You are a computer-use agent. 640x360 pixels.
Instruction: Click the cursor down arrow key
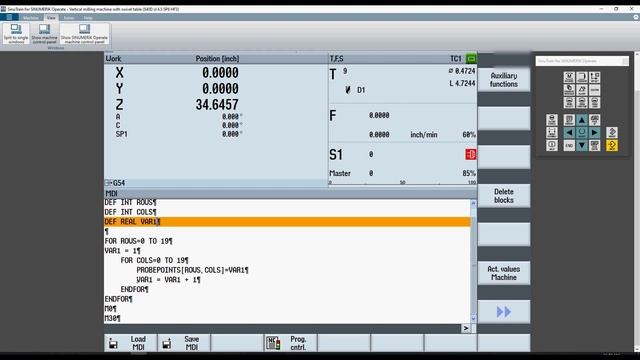coord(582,145)
